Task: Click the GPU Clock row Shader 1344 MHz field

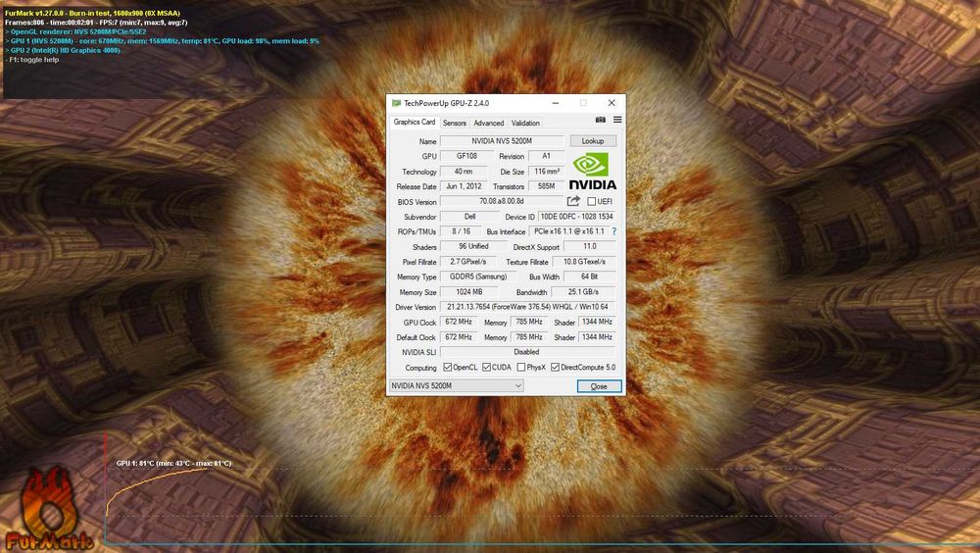Action: click(x=597, y=323)
